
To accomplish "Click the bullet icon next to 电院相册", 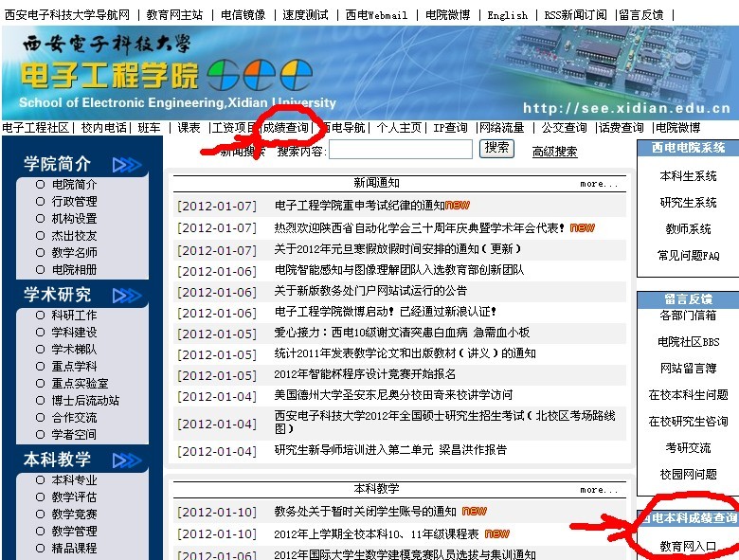I will tap(40, 270).
